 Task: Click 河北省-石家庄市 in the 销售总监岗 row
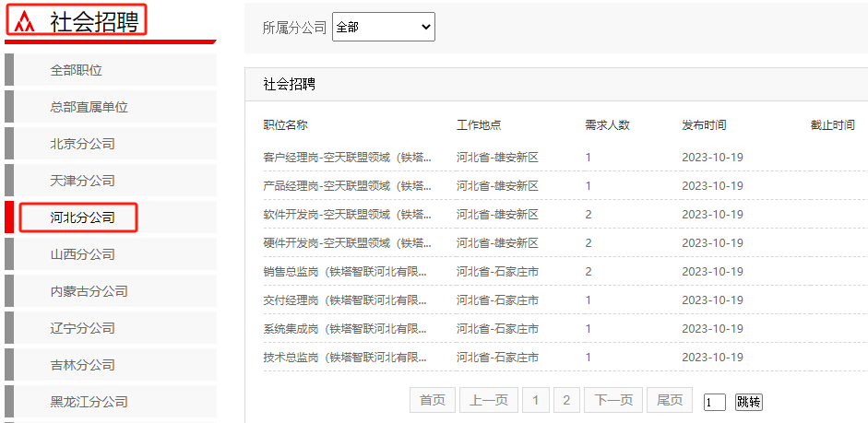(498, 272)
